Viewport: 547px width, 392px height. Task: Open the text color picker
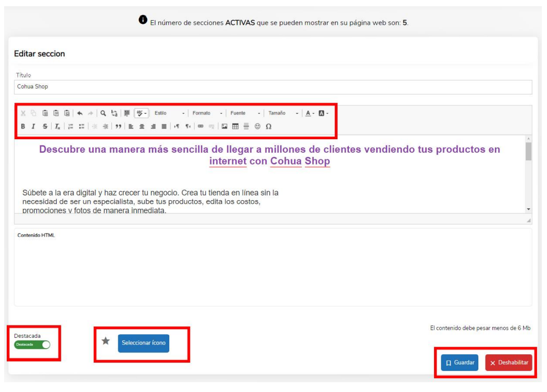click(x=310, y=113)
